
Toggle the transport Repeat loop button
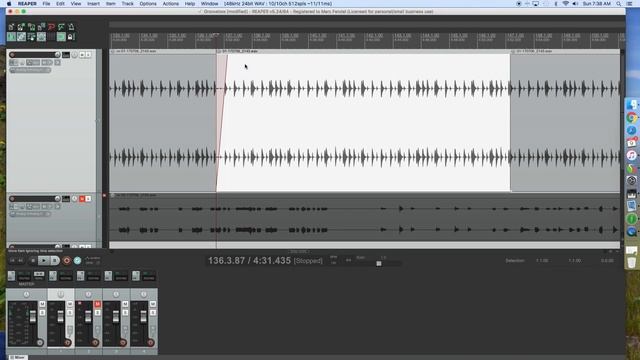(x=78, y=260)
